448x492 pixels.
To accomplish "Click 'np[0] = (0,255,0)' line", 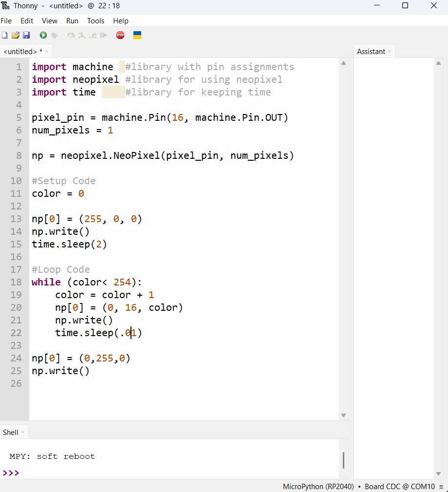I will point(81,359).
